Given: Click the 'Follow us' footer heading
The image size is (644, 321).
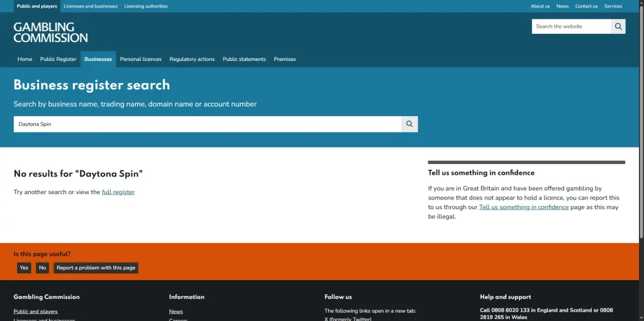Looking at the screenshot, I should (338, 297).
